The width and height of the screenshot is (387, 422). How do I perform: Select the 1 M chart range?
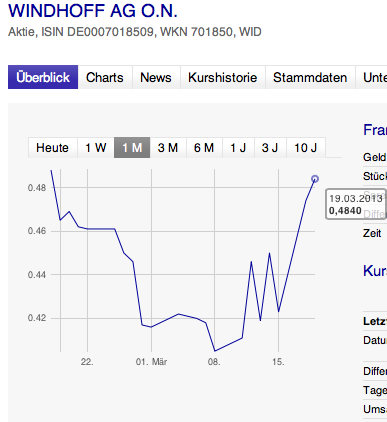point(132,147)
